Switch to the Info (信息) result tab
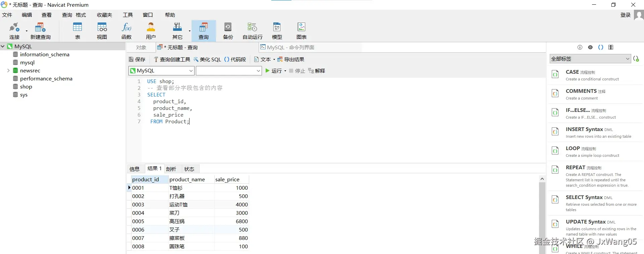This screenshot has width=644, height=254. 135,169
